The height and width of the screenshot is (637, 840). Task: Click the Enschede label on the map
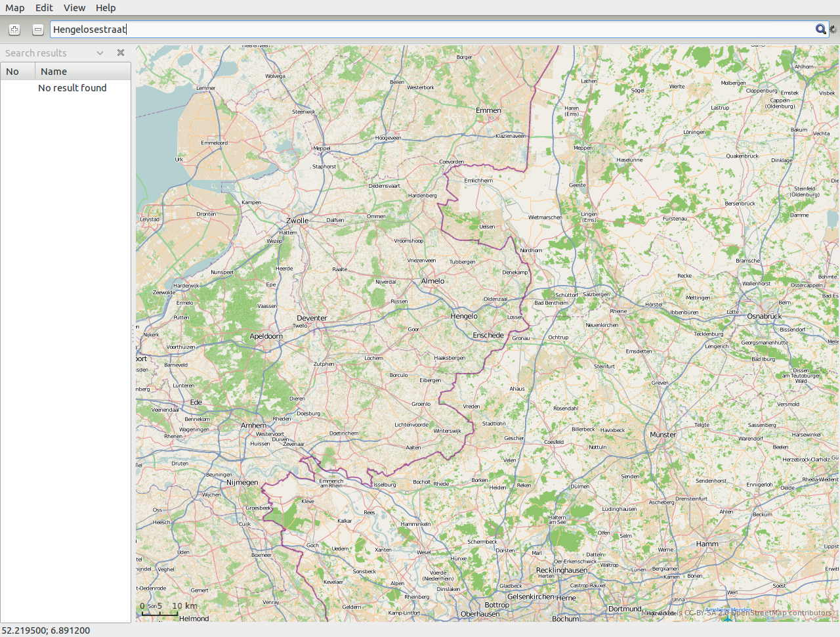coord(488,335)
